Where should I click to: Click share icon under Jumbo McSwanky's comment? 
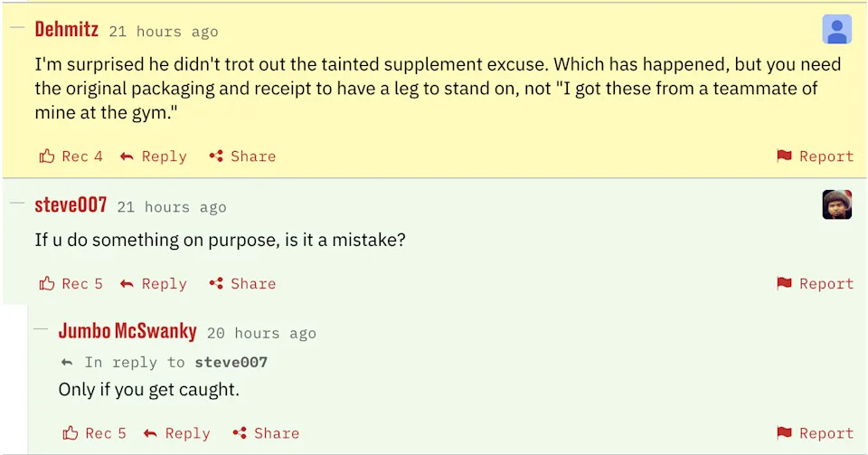[240, 433]
